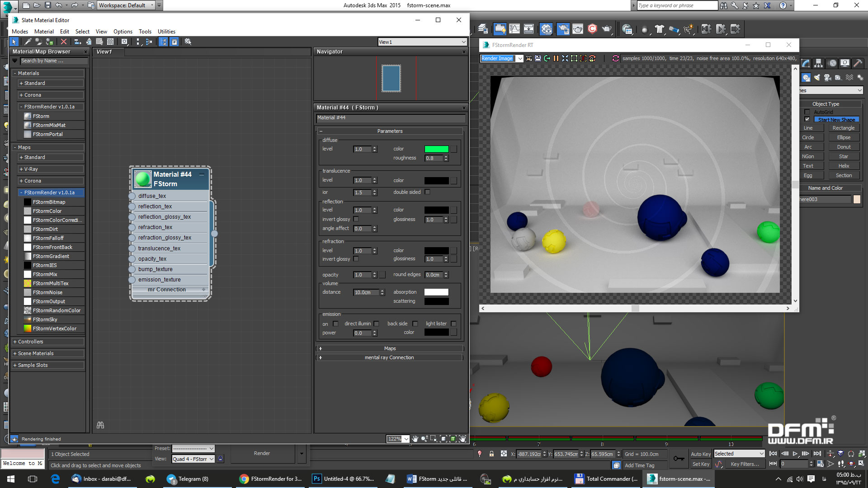Click Lay Out Children icon

tap(149, 42)
